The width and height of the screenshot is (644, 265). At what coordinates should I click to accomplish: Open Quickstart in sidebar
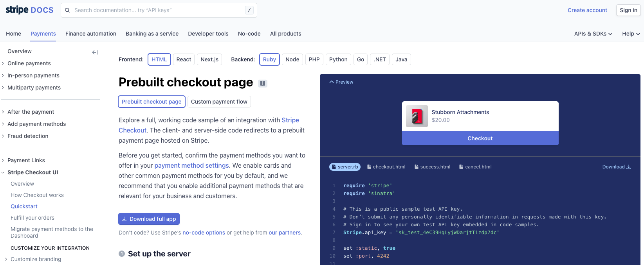(24, 206)
